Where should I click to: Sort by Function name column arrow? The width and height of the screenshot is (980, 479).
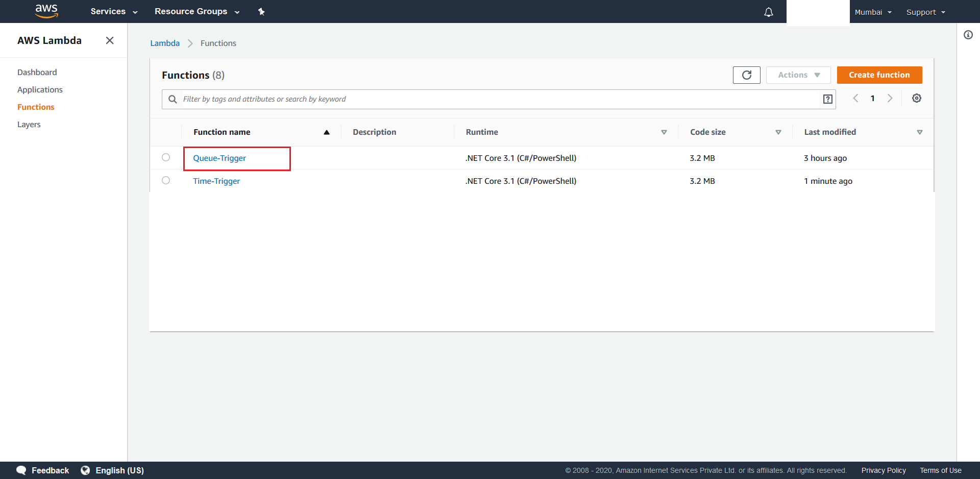327,132
